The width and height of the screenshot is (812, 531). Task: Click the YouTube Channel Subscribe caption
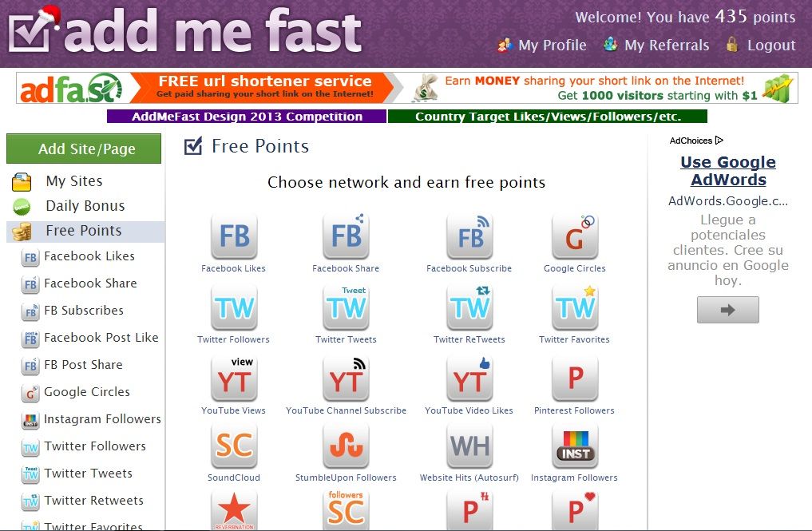(x=346, y=410)
